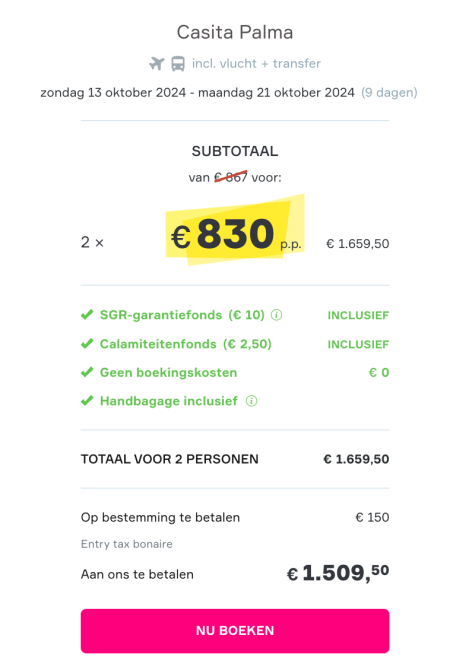The height and width of the screenshot is (667, 450).
Task: Click the SGR-garantiefonds (€ 10) label
Action: point(182,315)
